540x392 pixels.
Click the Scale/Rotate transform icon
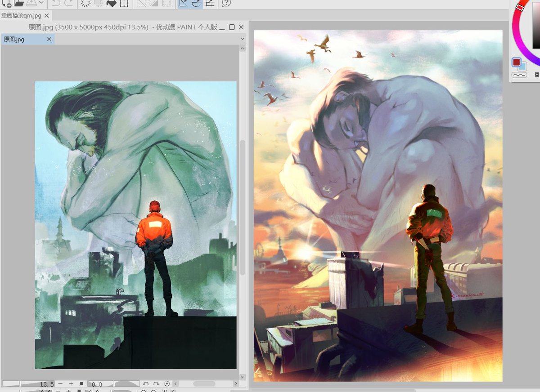click(x=124, y=3)
